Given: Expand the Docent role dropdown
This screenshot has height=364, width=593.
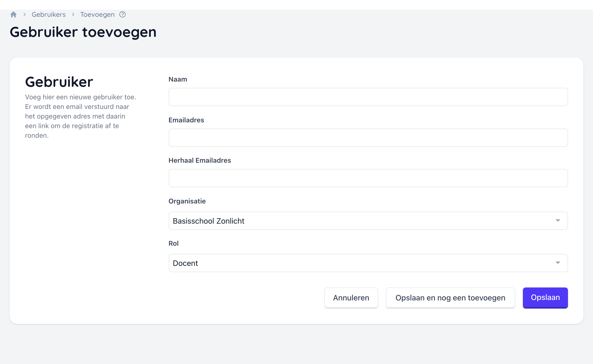Looking at the screenshot, I should tap(362, 263).
